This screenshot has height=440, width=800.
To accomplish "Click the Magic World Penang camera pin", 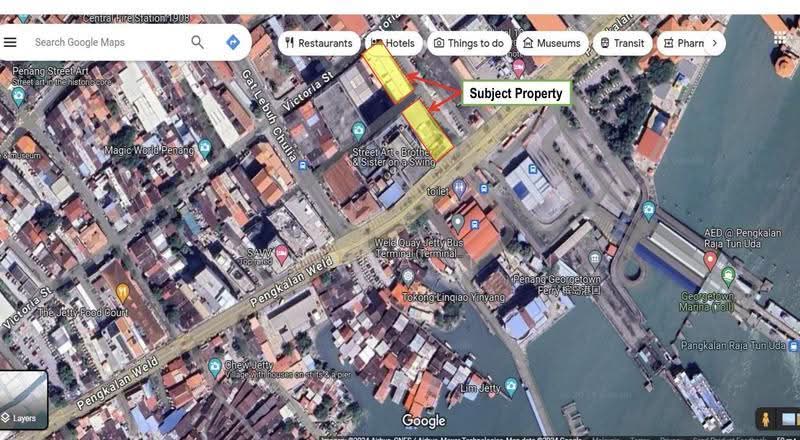I will pyautogui.click(x=205, y=148).
